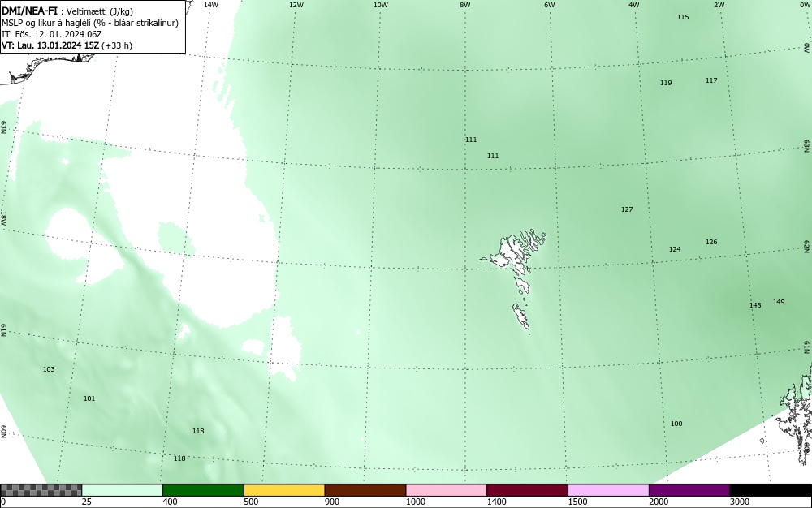Click the "12W" longitude label
The image size is (812, 508).
tap(296, 5)
